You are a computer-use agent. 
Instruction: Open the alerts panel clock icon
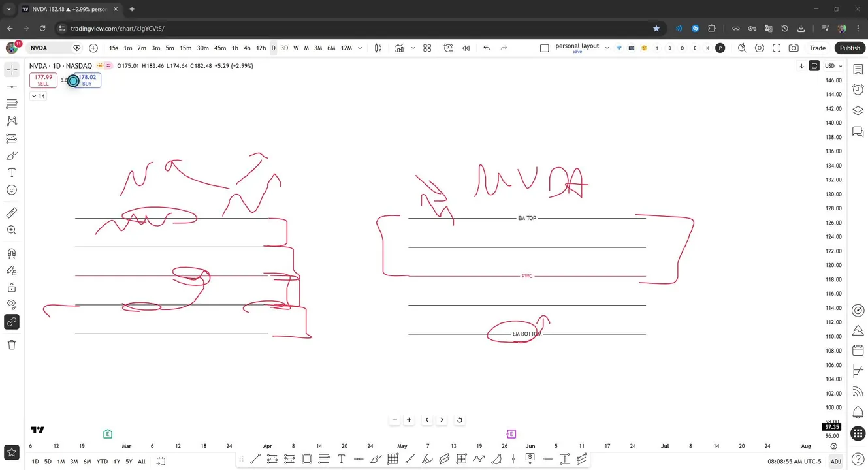(x=858, y=90)
